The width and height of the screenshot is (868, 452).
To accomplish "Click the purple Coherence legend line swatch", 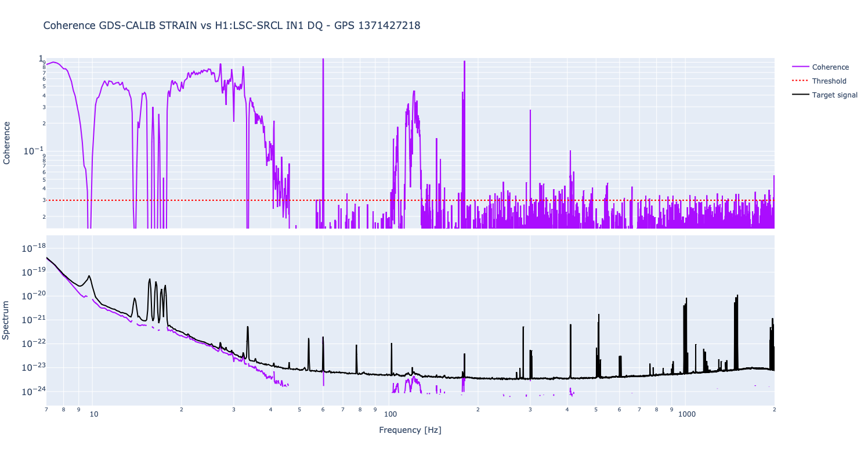I will [800, 67].
